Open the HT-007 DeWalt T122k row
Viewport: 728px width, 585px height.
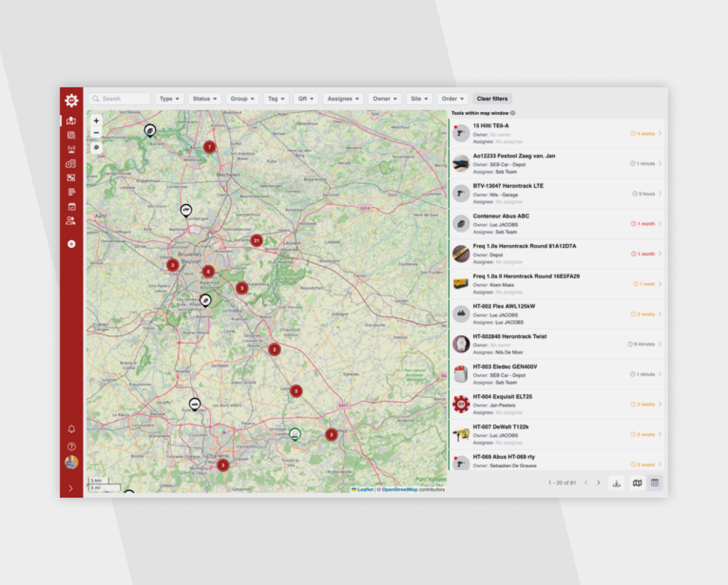557,434
